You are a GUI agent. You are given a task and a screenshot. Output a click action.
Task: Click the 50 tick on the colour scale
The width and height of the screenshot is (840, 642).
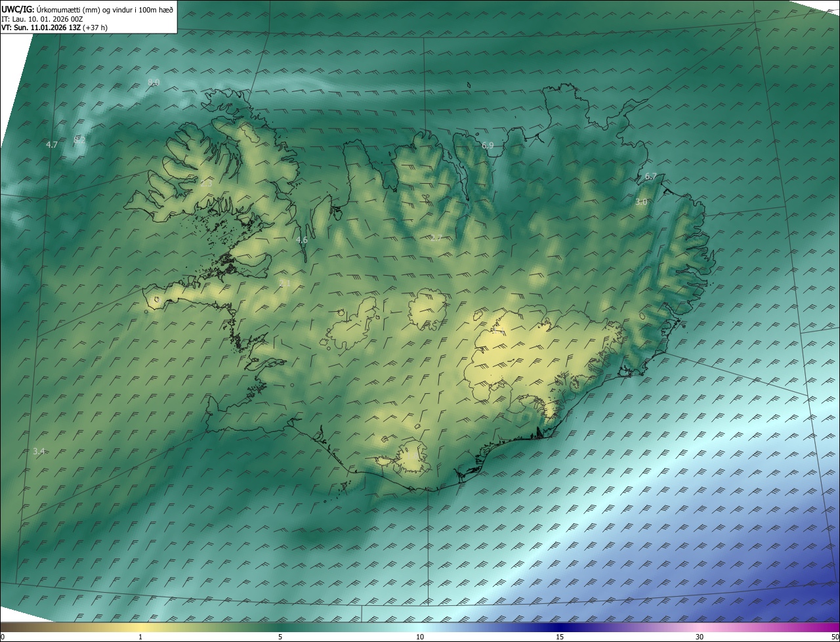835,637
